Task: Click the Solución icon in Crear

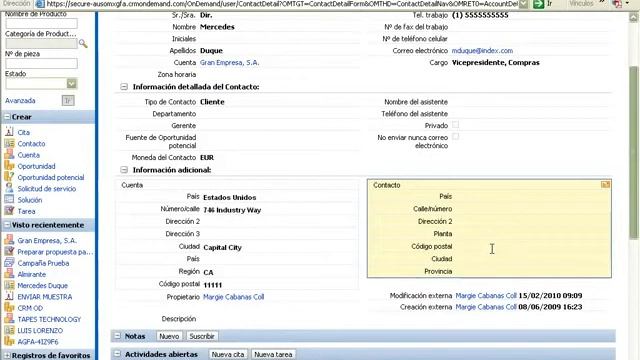Action: coord(9,200)
